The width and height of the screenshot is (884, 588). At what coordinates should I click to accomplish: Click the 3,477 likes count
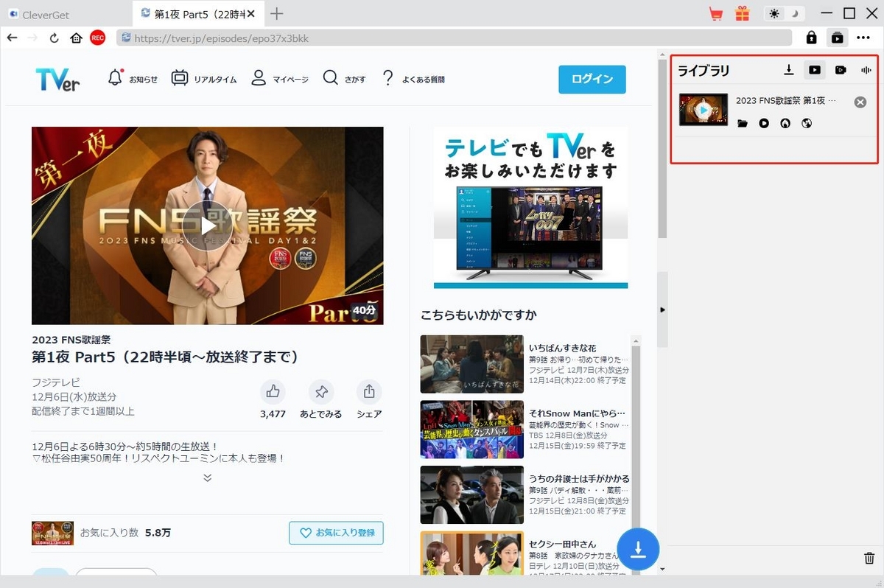pos(273,414)
